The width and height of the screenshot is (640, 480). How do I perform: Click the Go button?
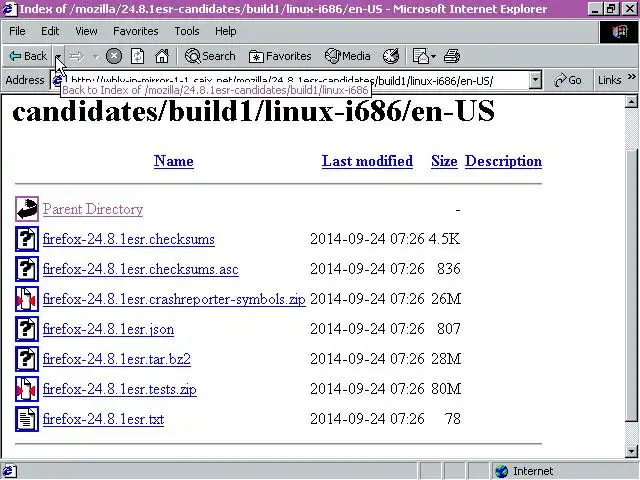point(568,80)
